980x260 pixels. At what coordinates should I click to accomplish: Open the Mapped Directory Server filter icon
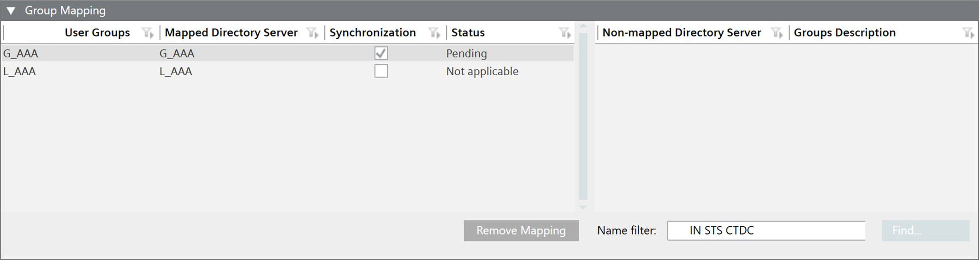click(312, 33)
